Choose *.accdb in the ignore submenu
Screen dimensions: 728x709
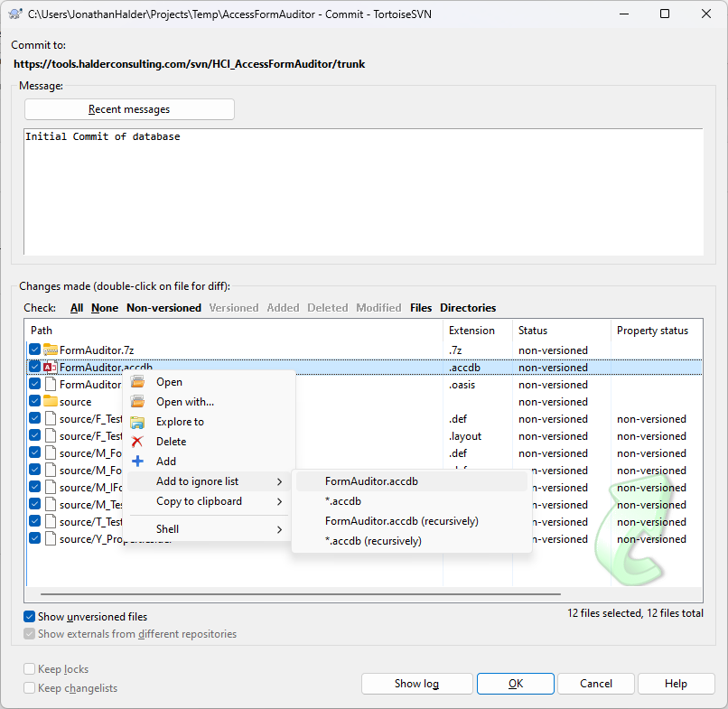411,501
